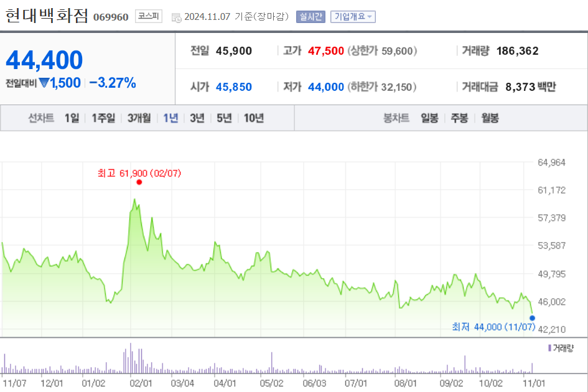The image size is (588, 392).
Task: Click the stock code 069960
Action: (x=111, y=17)
